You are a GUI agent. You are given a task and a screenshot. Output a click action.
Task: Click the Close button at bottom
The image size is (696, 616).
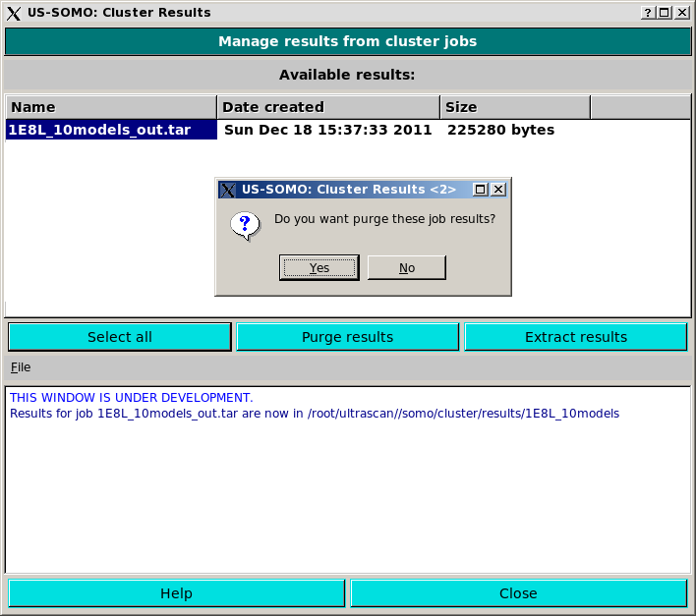(518, 593)
